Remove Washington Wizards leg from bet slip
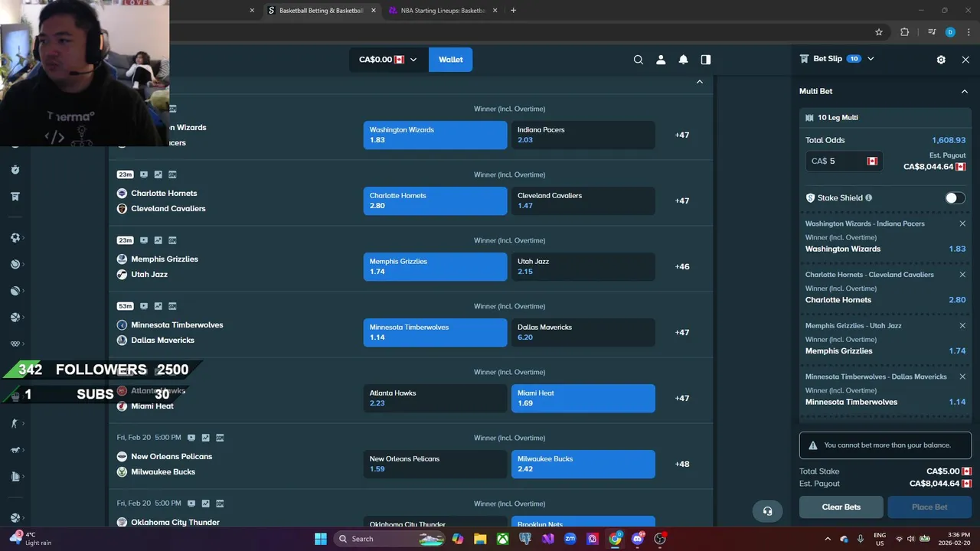 coord(962,223)
